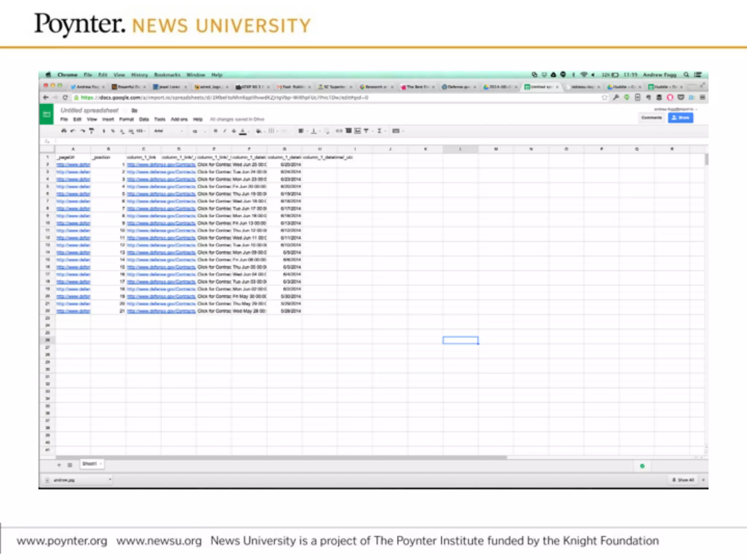Click the move-to-folder icon beside title
The height and width of the screenshot is (560, 747).
click(x=134, y=110)
